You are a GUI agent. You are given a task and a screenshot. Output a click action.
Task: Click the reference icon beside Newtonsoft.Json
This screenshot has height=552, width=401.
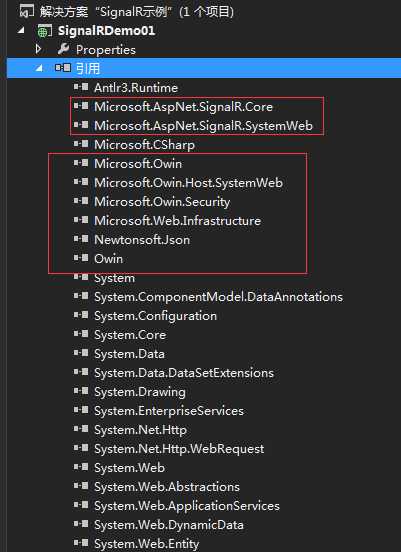(81, 239)
